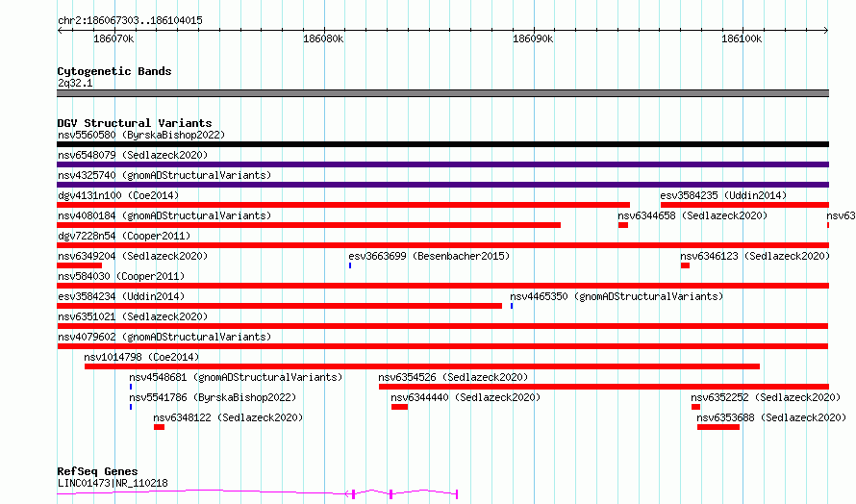The image size is (856, 504).
Task: Click dgv7228n54 (Cooper2011) variant bar
Action: (442, 245)
